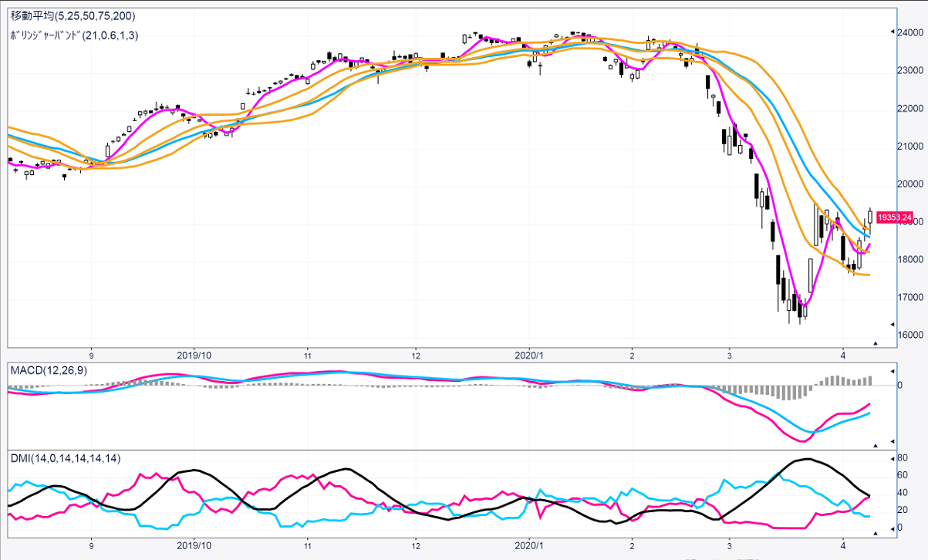Click the 20000 price axis label
Screen dimensions: 928x560
[x=912, y=184]
